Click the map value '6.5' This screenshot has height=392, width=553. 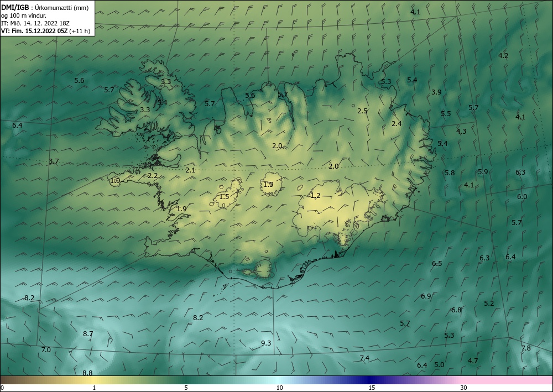(437, 263)
